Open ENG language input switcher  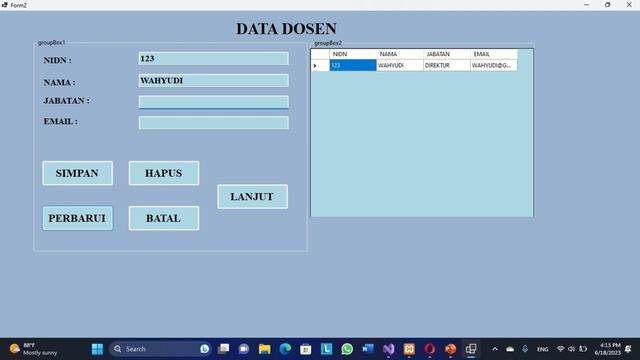click(542, 349)
